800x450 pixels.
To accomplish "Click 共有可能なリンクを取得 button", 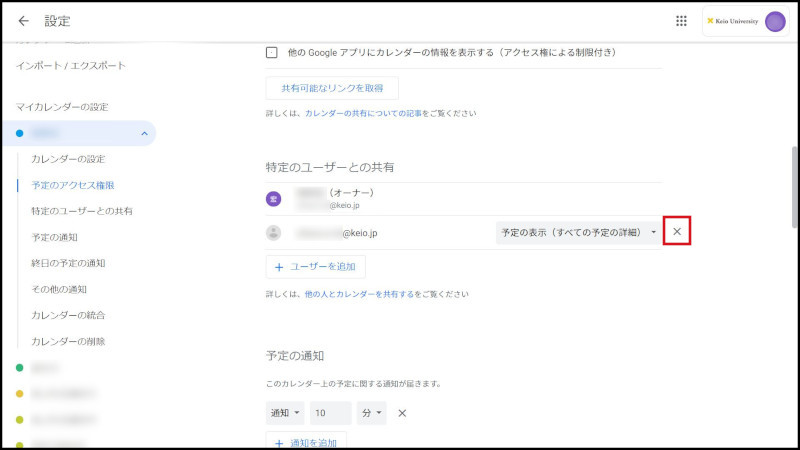I will [x=332, y=88].
